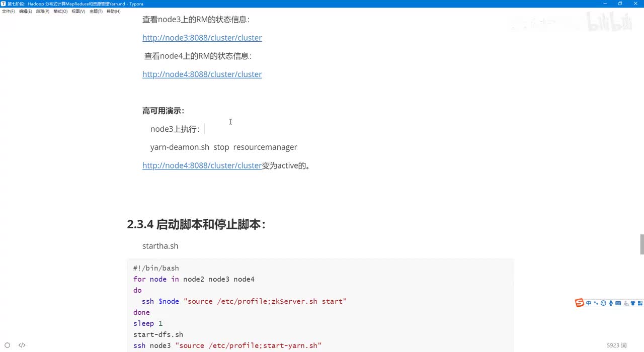
Task: Click the #!/bin/bash code line
Action: tap(156, 268)
